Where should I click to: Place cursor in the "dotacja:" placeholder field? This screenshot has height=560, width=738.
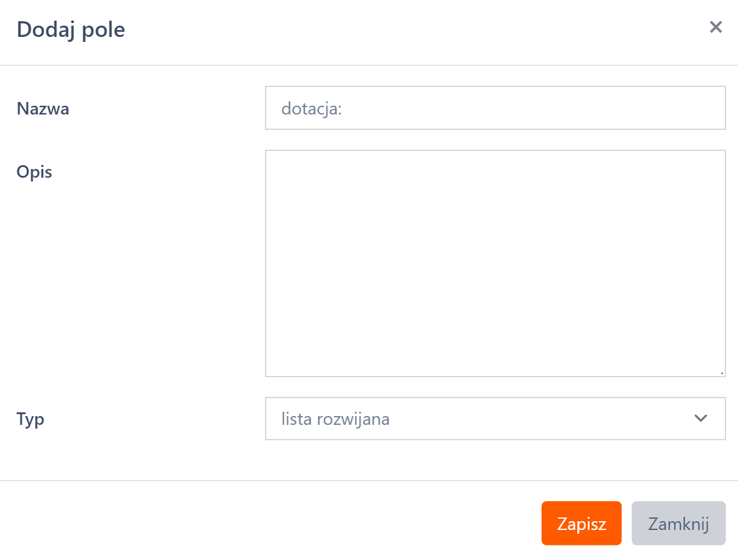pos(495,108)
